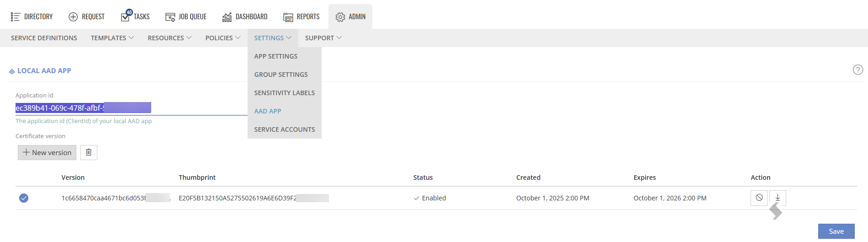868x242 pixels.
Task: Expand the Templates dropdown
Action: pos(112,38)
